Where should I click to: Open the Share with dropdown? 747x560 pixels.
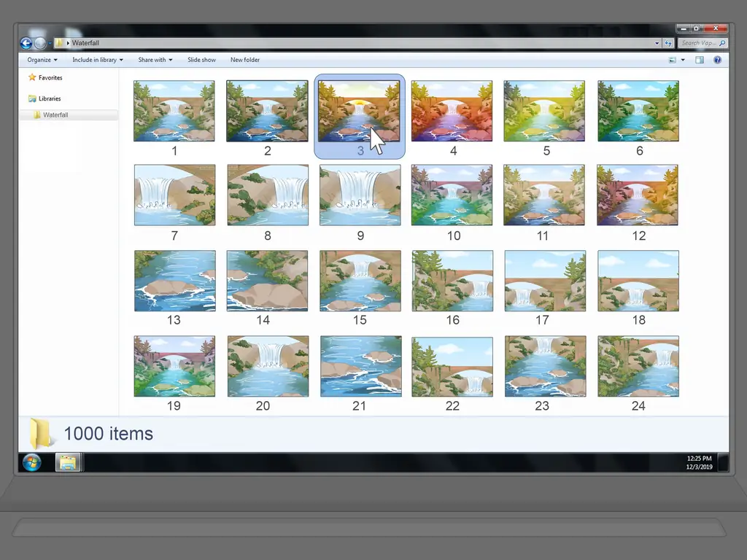pos(155,60)
